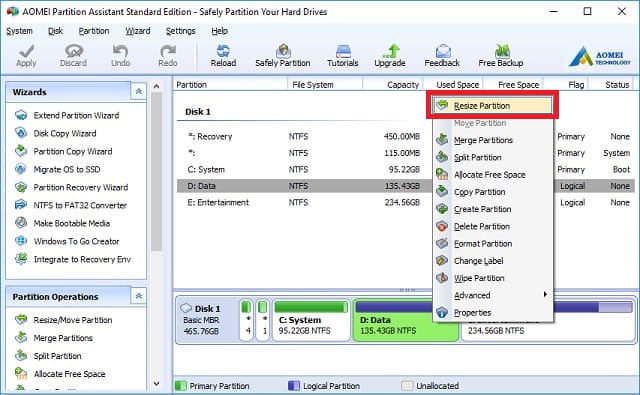Click the Partition Recovery Wizard icon

21,187
